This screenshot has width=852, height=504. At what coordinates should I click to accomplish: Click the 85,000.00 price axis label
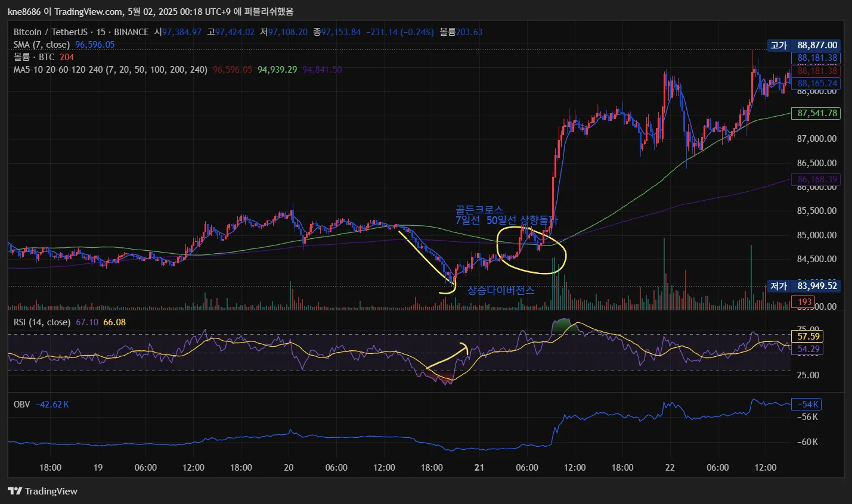(817, 235)
